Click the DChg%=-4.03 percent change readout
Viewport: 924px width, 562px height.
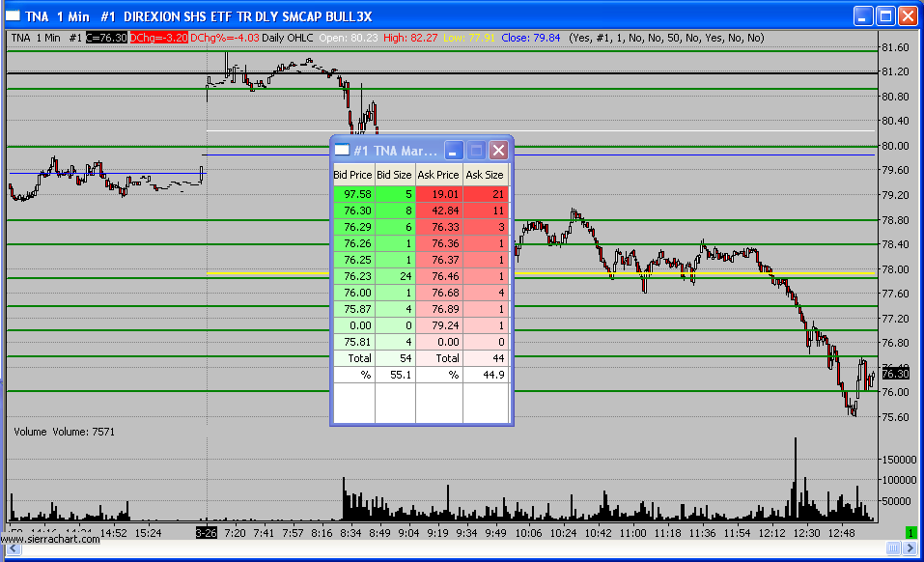click(225, 38)
